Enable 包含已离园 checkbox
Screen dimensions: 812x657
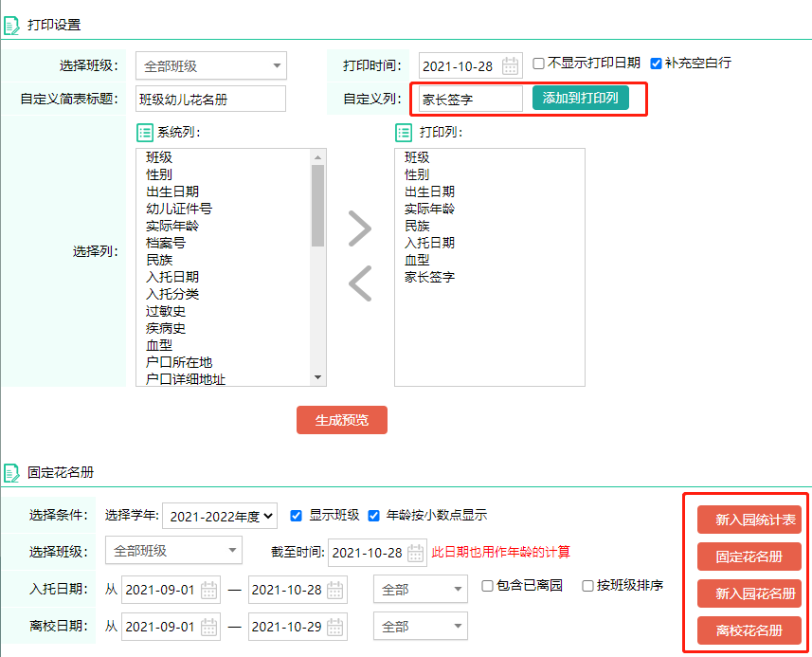click(487, 586)
